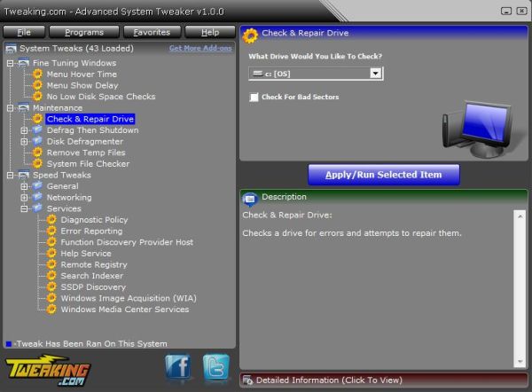Select Menu Hover Time tweak
Viewport: 532px width, 392px height.
coord(82,74)
